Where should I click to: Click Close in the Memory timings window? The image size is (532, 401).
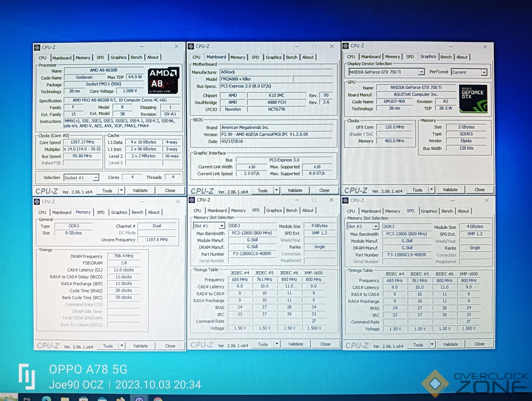[170, 346]
